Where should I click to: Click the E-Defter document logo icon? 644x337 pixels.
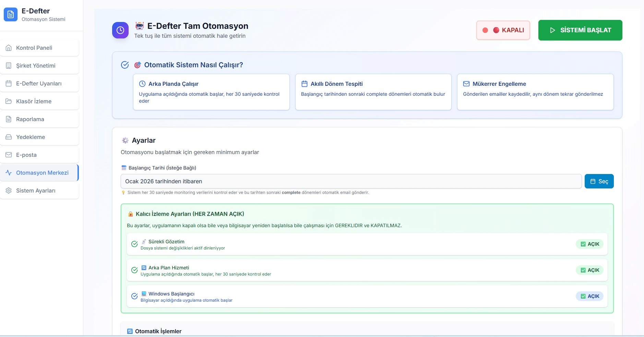[x=11, y=15]
